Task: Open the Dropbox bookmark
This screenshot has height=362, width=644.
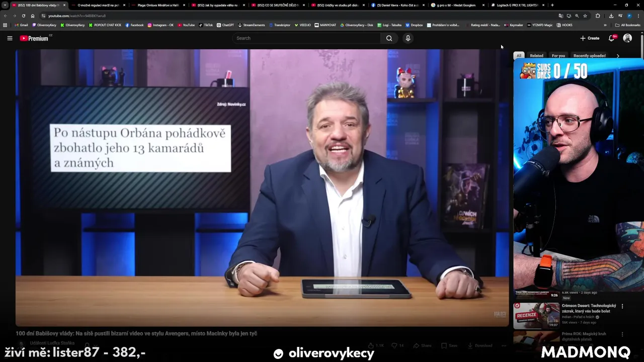Action: click(415, 25)
